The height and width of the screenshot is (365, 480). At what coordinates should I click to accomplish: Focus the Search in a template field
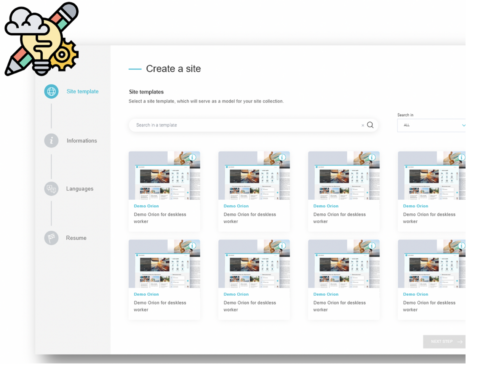tap(247, 125)
